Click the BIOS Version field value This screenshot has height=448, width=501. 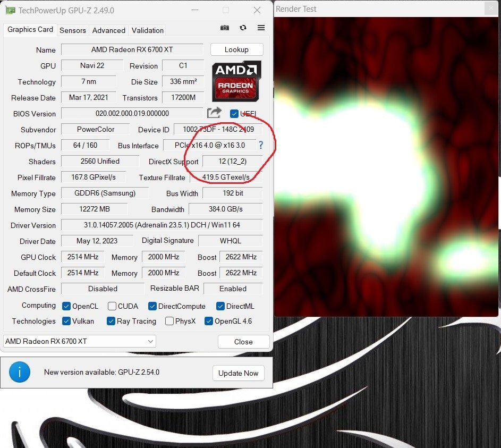[x=132, y=113]
